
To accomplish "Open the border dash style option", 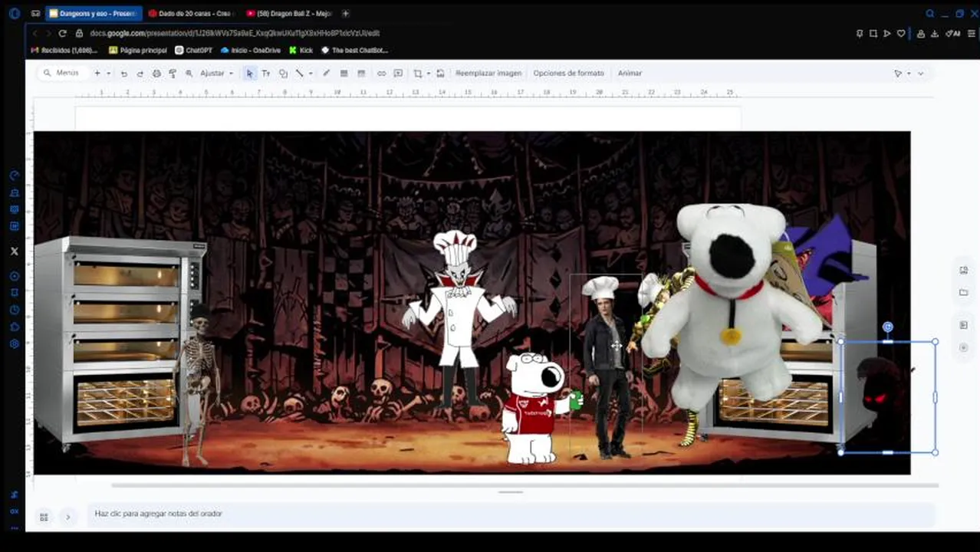I will 361,74.
